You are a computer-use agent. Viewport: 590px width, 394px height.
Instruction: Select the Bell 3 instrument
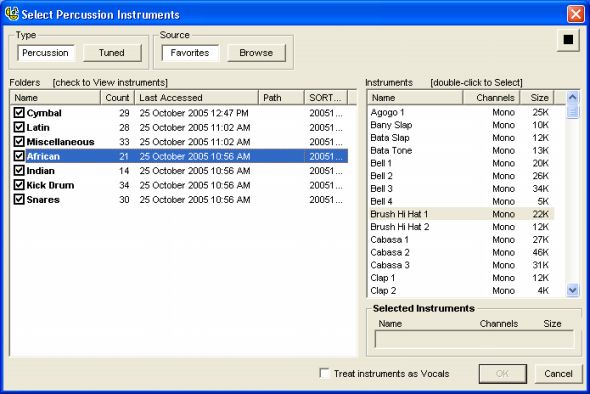tap(461, 189)
